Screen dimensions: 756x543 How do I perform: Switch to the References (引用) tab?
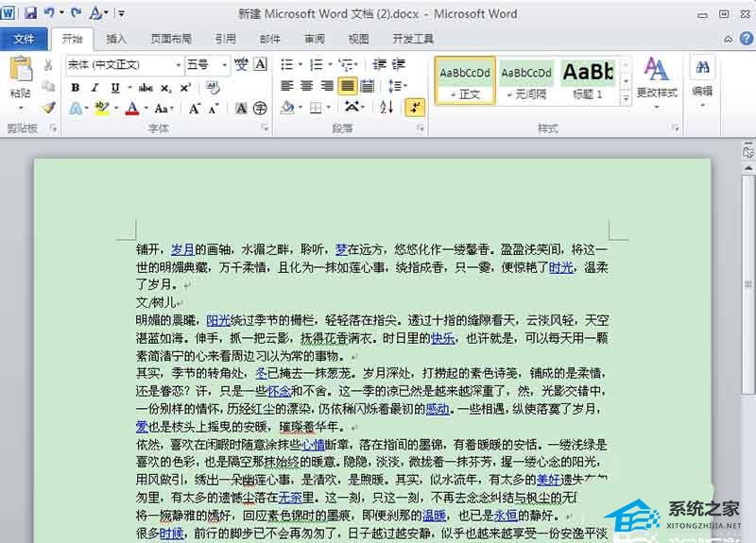tap(225, 39)
